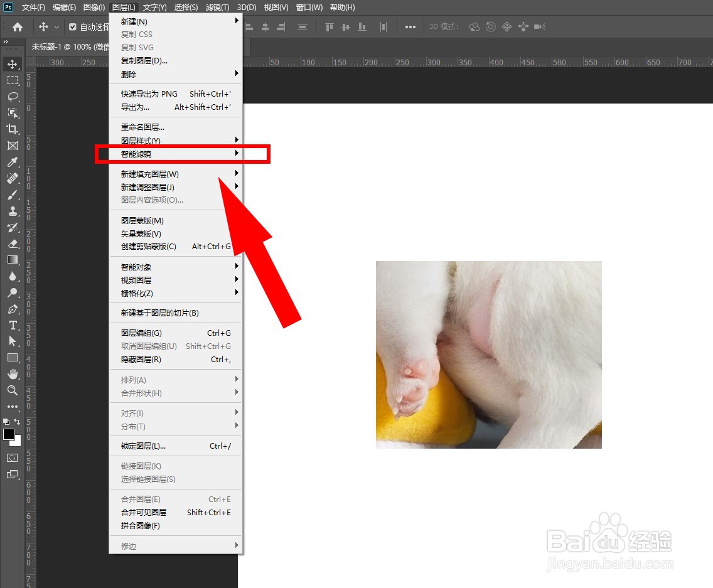
Task: Toggle the Quick Mask mode icon
Action: point(13,457)
